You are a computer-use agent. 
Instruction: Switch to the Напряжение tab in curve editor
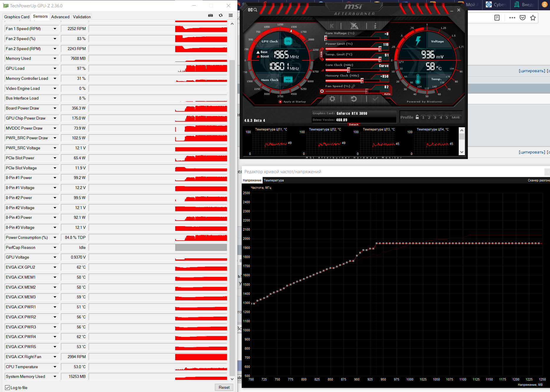tap(252, 180)
